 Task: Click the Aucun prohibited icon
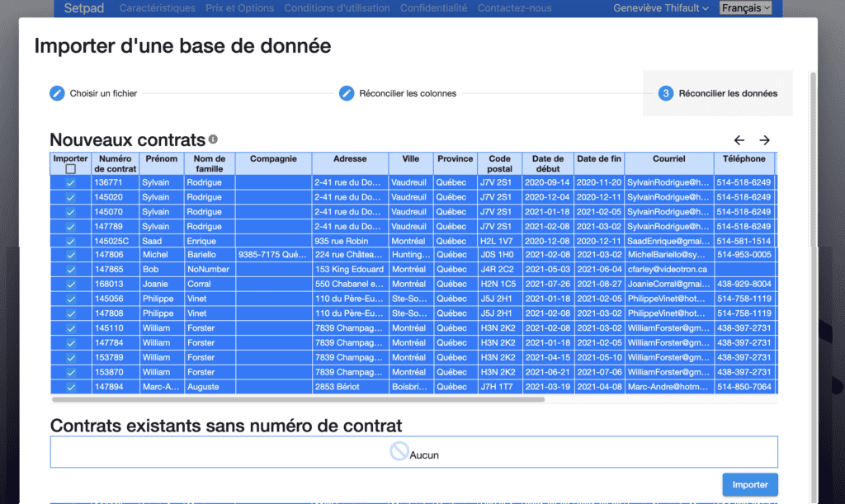point(399,451)
